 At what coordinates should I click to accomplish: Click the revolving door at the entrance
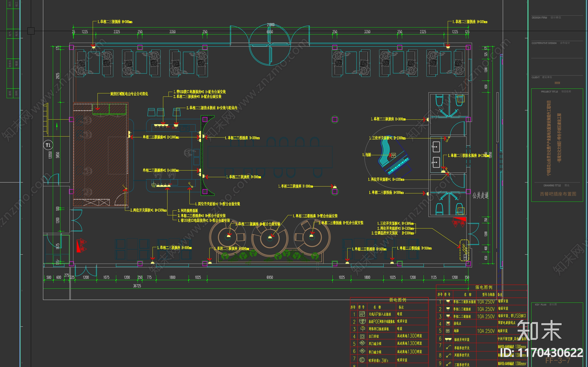tap(270, 45)
